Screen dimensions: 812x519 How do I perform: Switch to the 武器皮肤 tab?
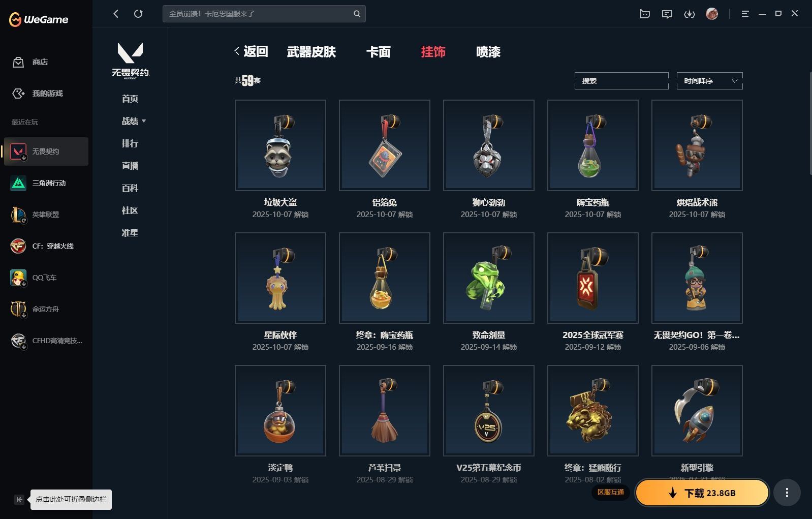pos(311,52)
